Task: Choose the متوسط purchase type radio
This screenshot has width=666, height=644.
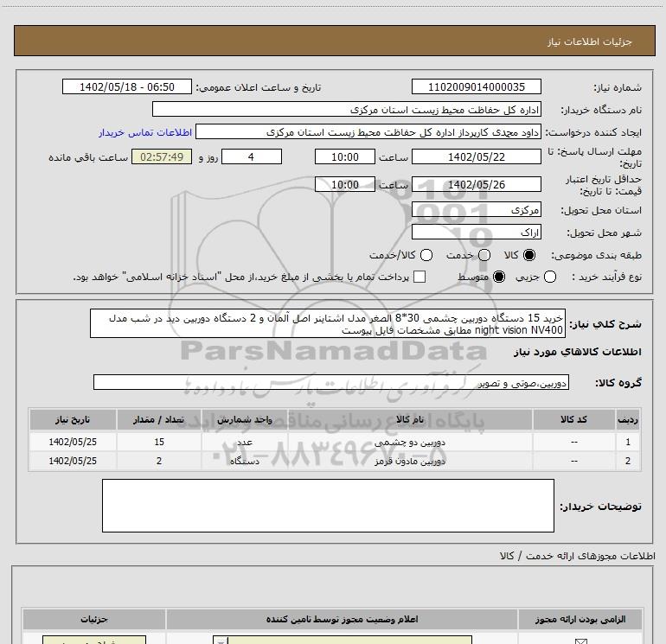Action: click(499, 277)
